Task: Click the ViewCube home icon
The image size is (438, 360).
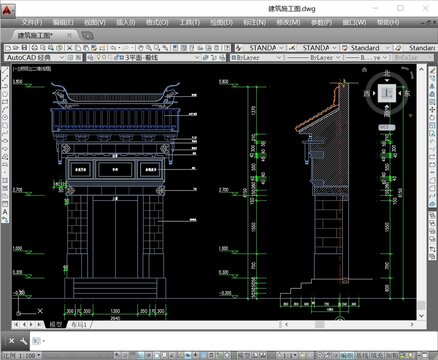Action: tap(364, 69)
